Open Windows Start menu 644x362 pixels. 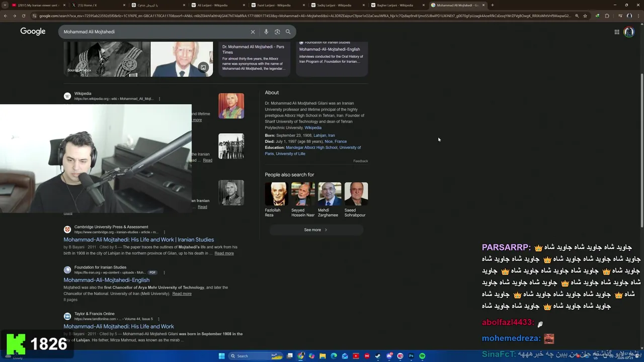pos(221,356)
